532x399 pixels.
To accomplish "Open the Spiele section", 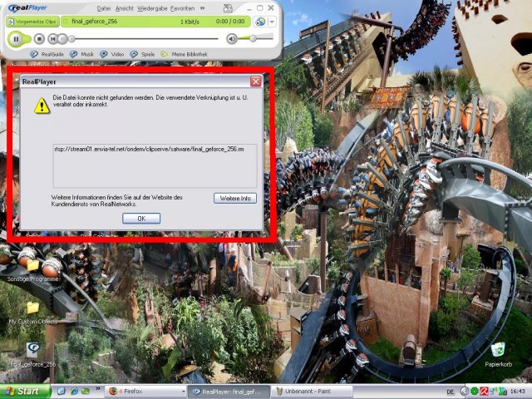I will (x=142, y=54).
